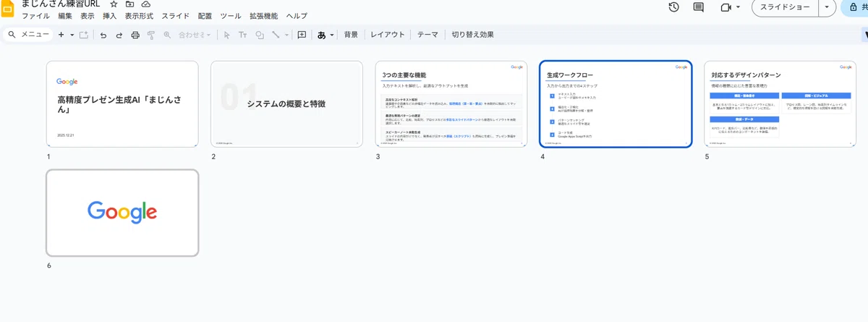Click the presentation title まじんさん練習URL
Screen dimensions: 868x322
pos(62,4)
